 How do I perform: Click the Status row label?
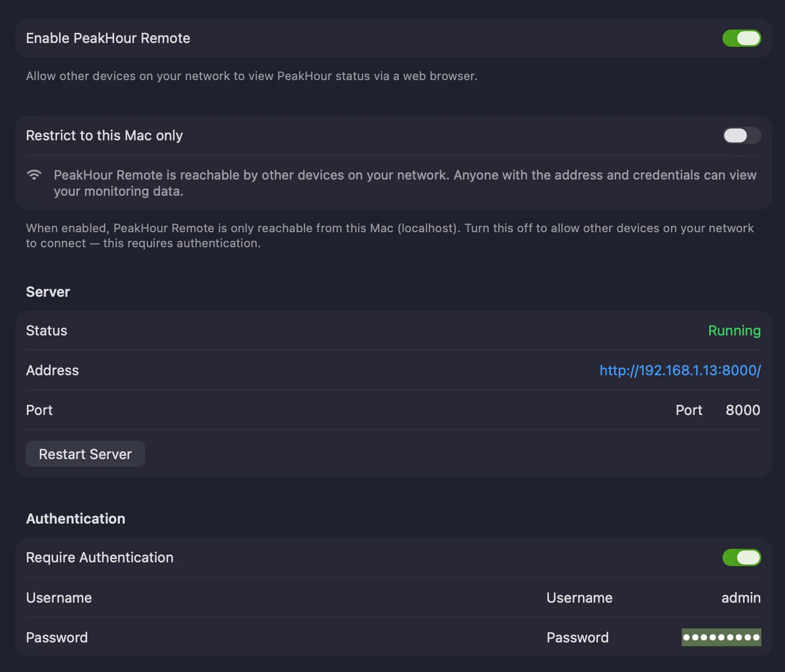[47, 331]
